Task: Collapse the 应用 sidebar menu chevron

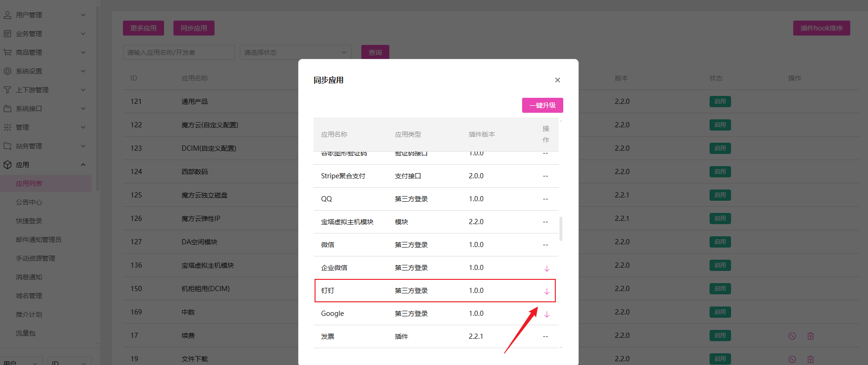Action: coord(83,165)
